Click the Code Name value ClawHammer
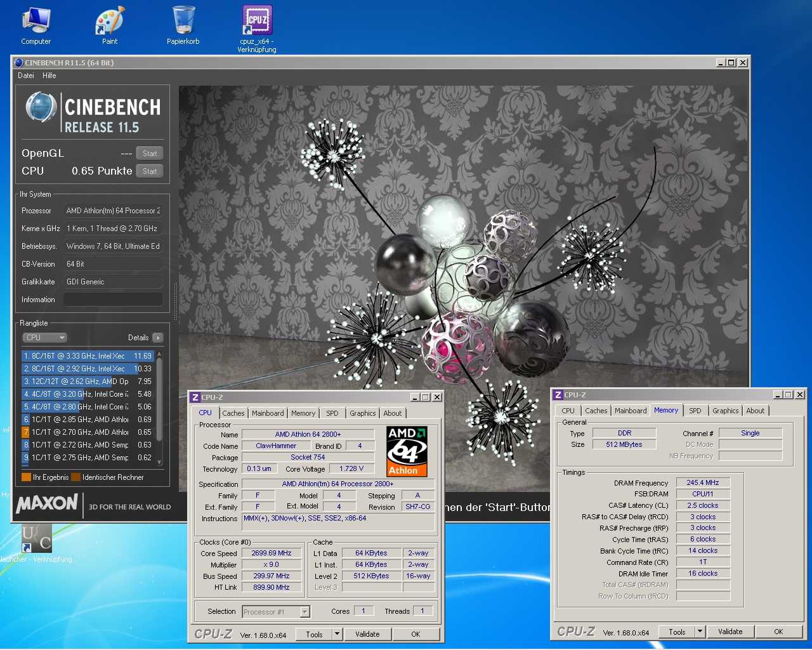 click(276, 446)
